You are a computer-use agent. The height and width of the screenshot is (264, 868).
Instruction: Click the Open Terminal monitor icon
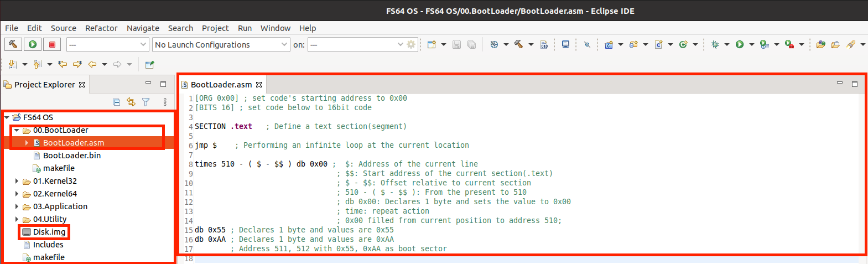[x=565, y=44]
